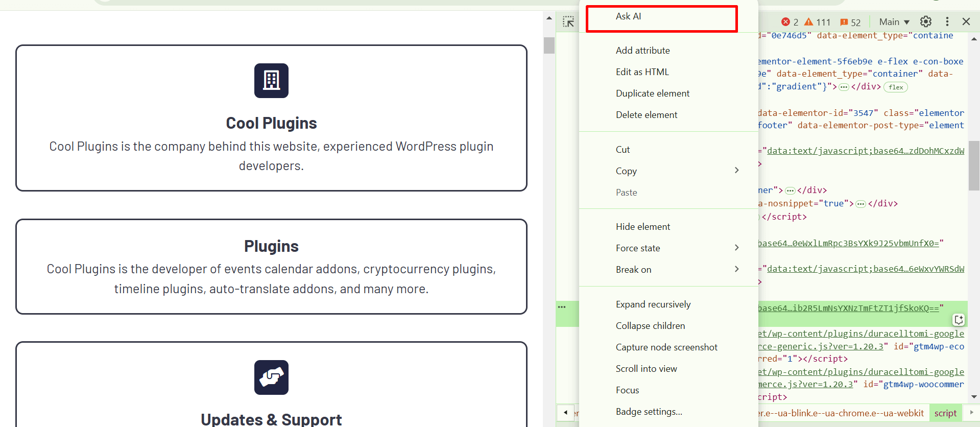The height and width of the screenshot is (427, 980).
Task: Click the webpage vertical scrollbar thumb
Action: point(549,45)
